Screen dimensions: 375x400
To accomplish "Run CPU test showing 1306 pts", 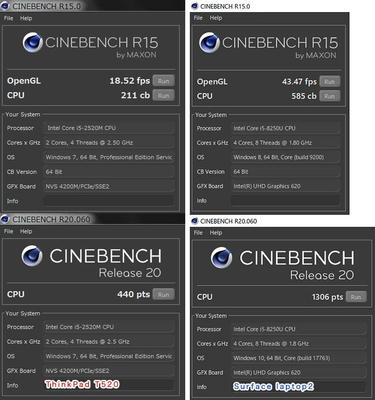I will (x=356, y=297).
